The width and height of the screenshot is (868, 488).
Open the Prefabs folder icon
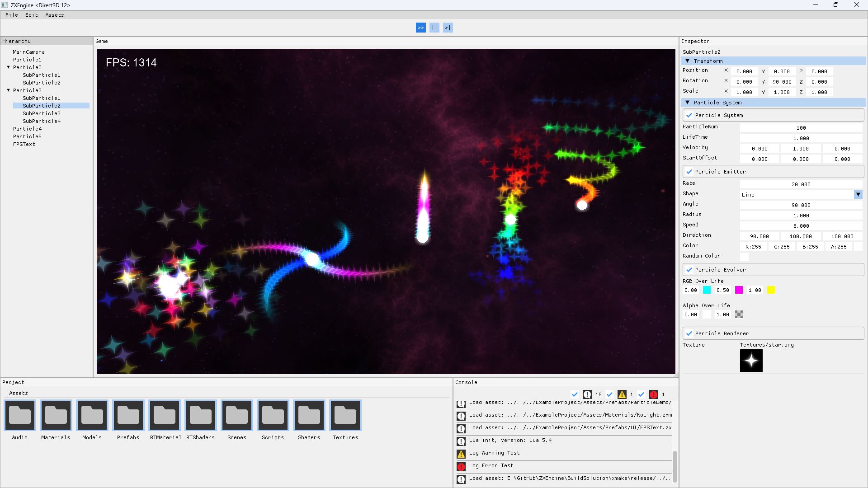click(128, 415)
